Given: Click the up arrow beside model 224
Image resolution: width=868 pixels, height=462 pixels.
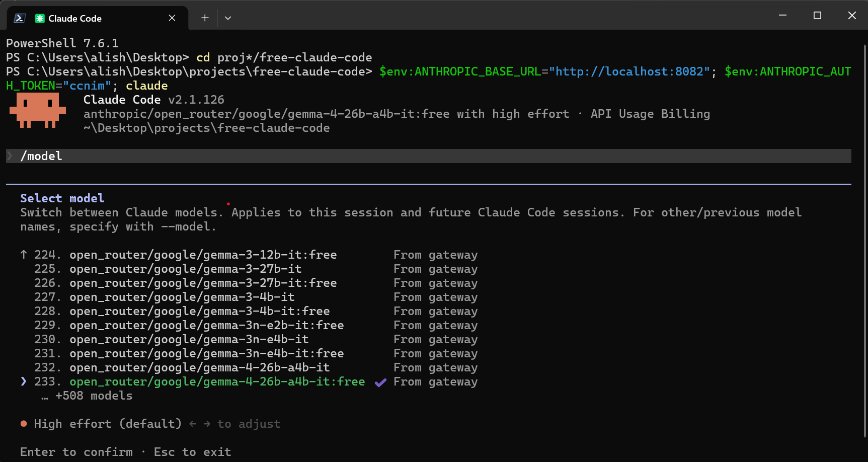Looking at the screenshot, I should [24, 255].
